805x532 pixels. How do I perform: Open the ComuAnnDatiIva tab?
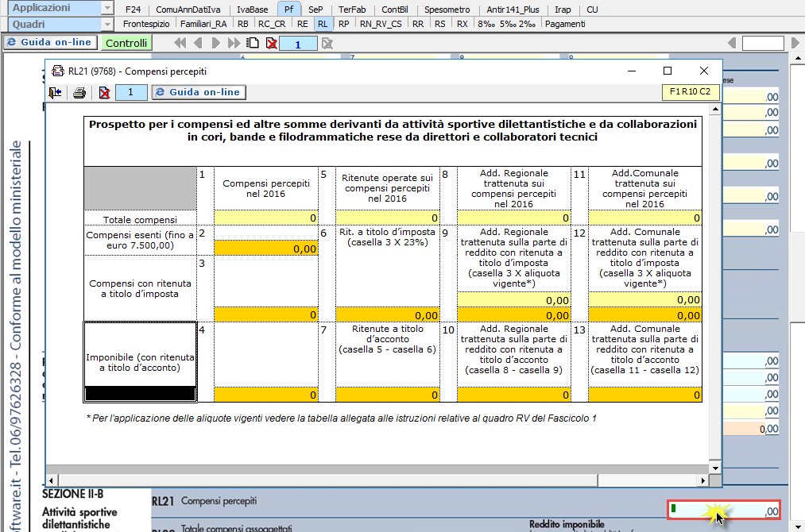tap(188, 10)
